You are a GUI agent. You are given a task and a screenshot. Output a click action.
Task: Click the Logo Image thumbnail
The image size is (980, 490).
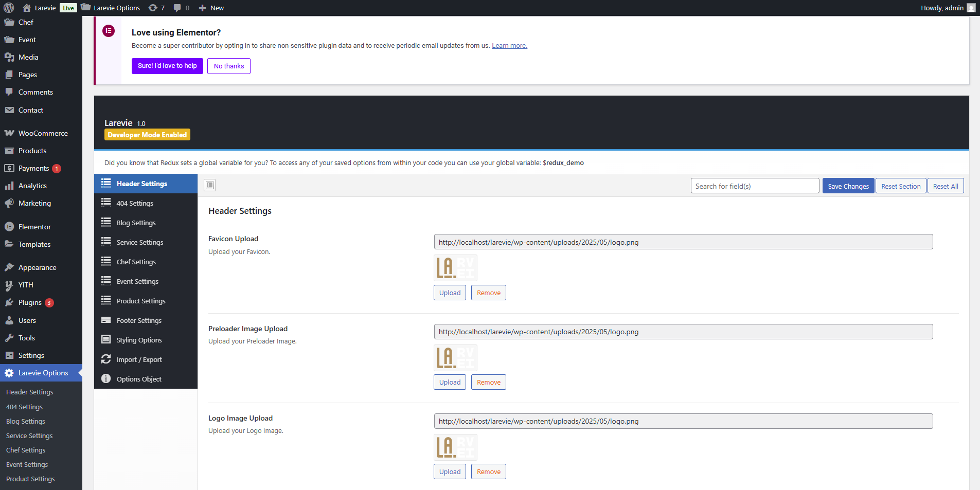455,447
